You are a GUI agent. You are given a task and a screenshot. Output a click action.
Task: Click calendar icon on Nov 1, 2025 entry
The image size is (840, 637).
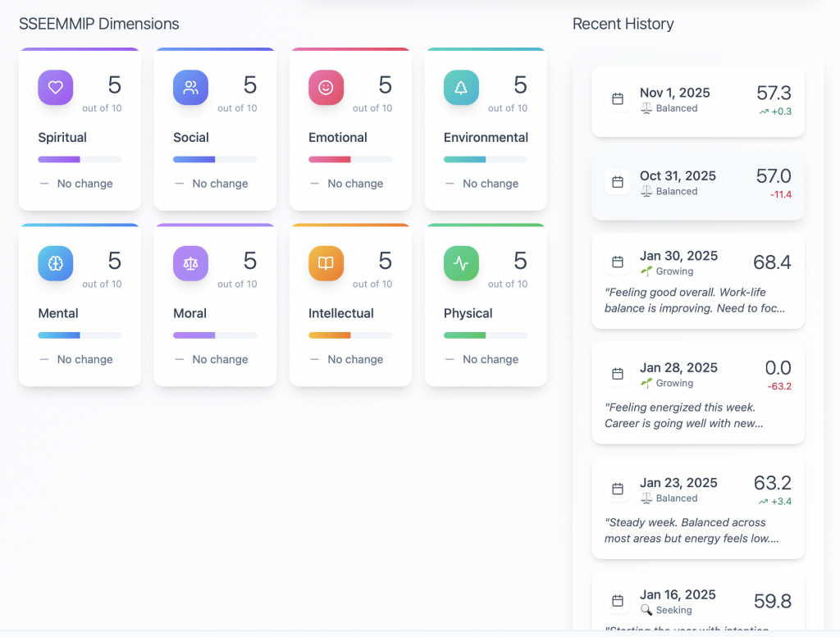(x=617, y=100)
